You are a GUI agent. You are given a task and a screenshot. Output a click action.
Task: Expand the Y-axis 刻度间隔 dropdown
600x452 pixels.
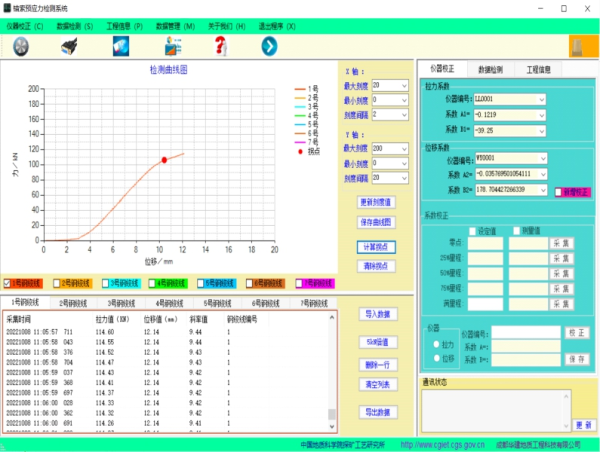pos(403,178)
